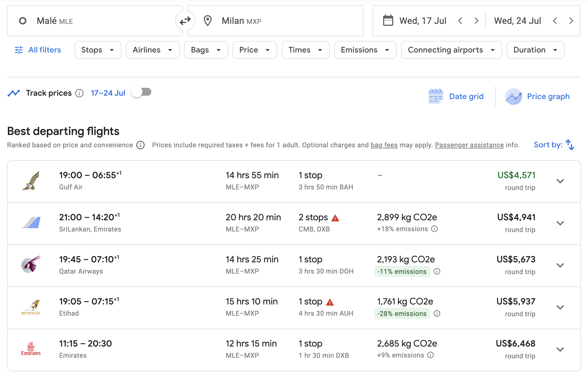Click the CMB, DXB stops text
Screen dimensions: 588x376
[314, 229]
